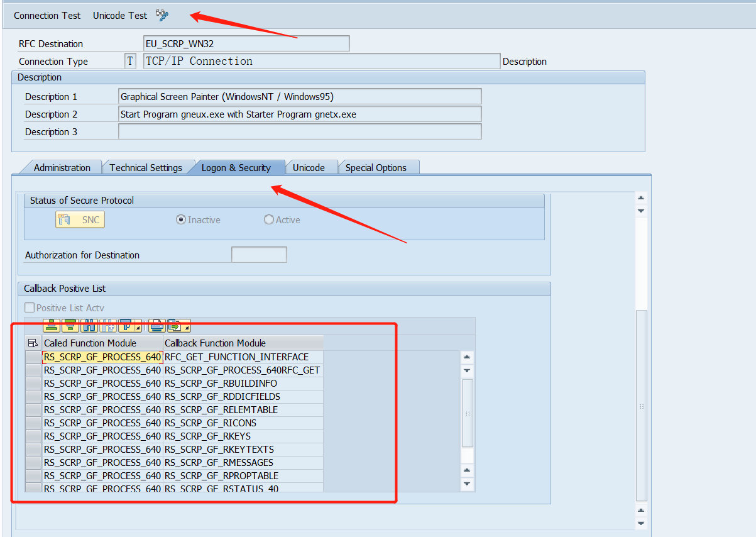This screenshot has height=537, width=756.
Task: Select the Sort Ascending icon above the callback table
Action: coord(51,325)
